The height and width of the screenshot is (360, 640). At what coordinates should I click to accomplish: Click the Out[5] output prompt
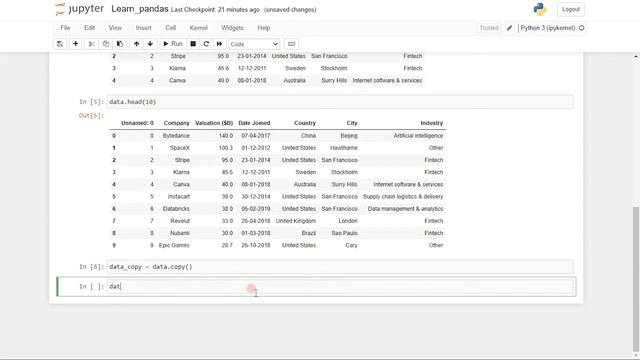coord(91,116)
